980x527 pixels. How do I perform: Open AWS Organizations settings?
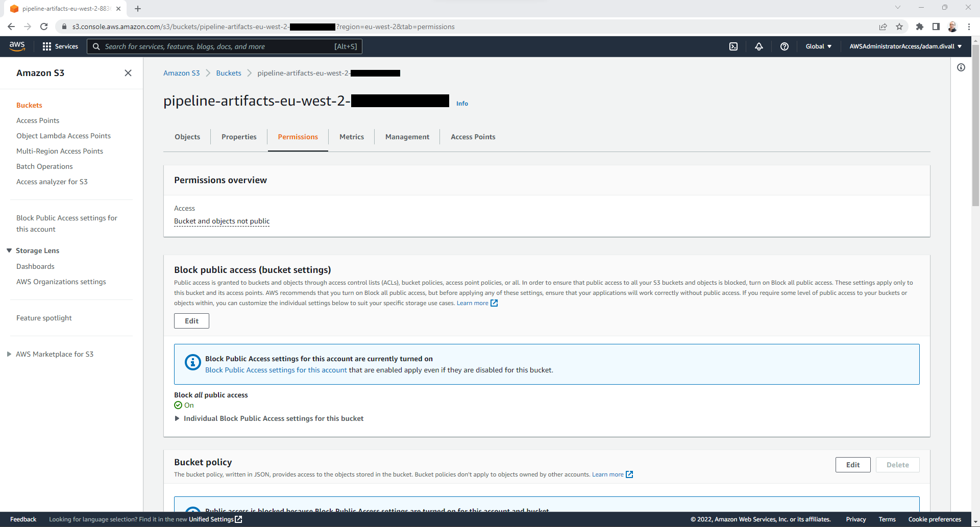click(x=61, y=282)
